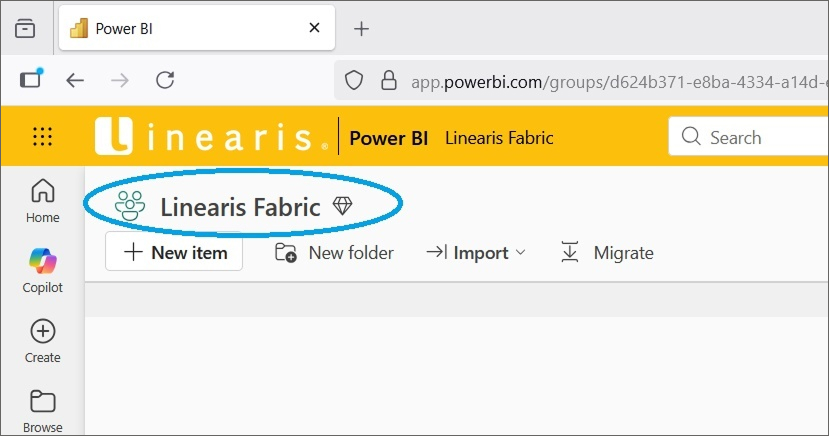Click the premium diamond icon beside workspace name

(x=343, y=206)
